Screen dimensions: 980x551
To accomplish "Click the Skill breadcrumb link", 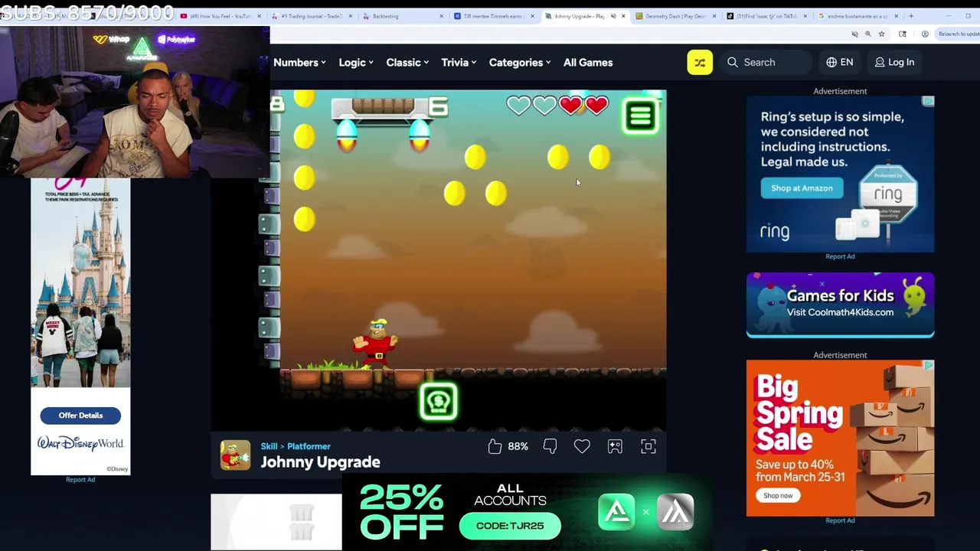I will click(x=269, y=446).
